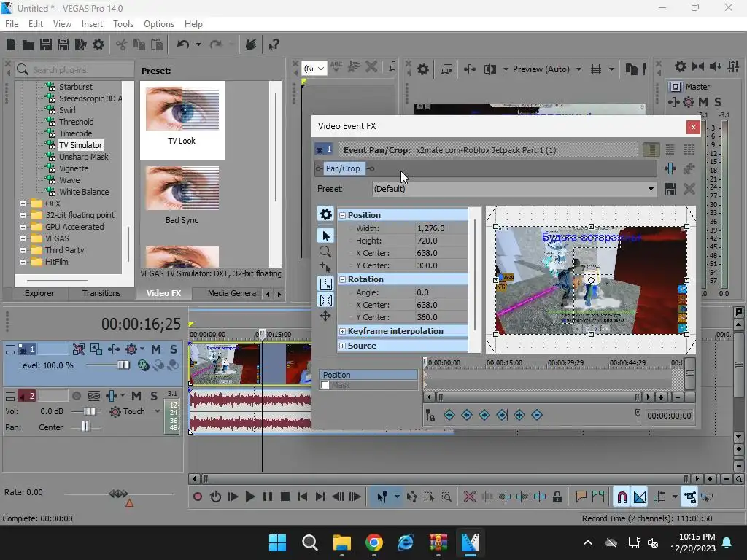Enable the Mask checkbox in keyframe list
The width and height of the screenshot is (747, 560).
(x=325, y=385)
